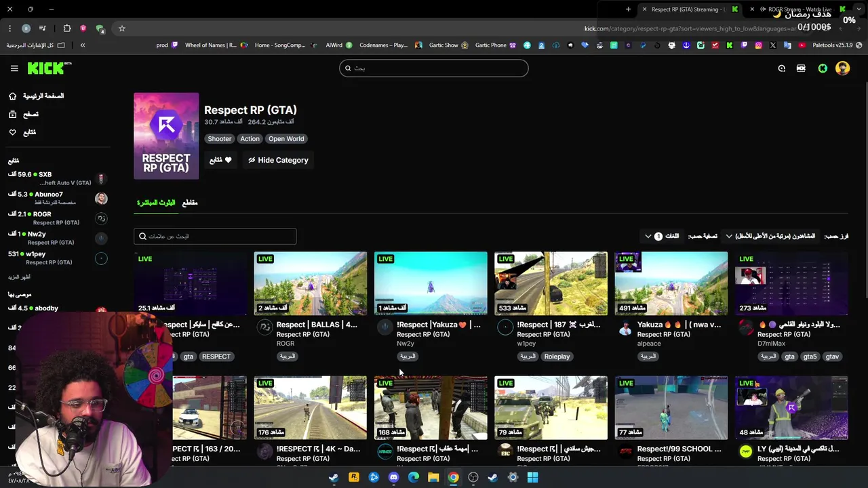The height and width of the screenshot is (488, 868).
Task: Open Respect Yakuza stream thumbnail by Nw2y
Action: point(431,283)
